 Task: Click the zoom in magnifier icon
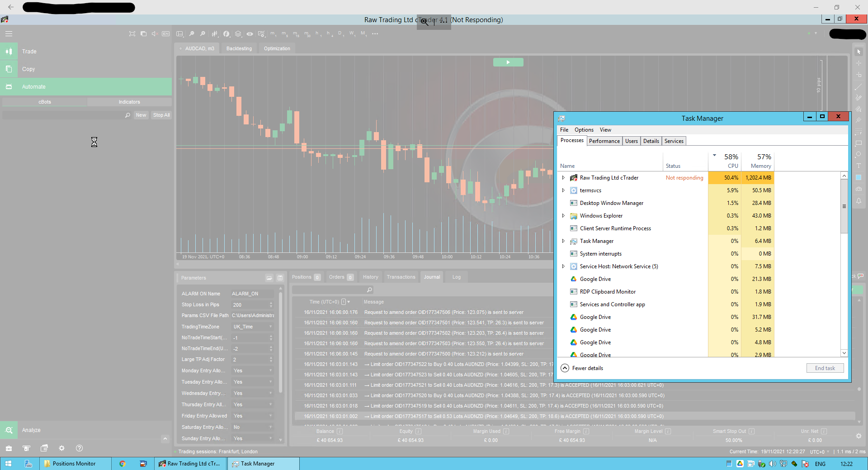click(x=203, y=33)
